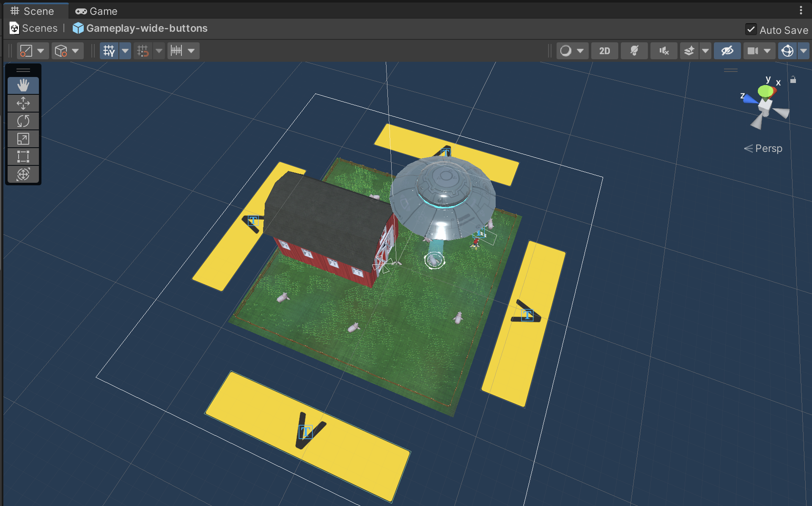Switch to the Game tab
The image size is (812, 506).
click(96, 11)
